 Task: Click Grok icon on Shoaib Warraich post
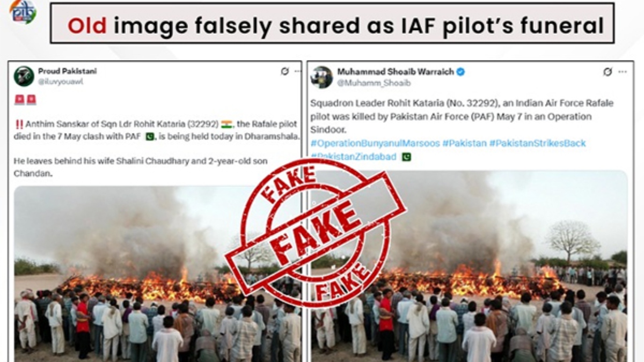coord(608,72)
